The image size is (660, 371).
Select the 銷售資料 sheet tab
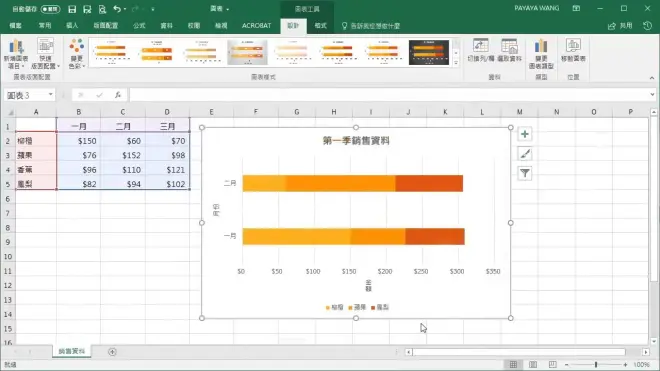[72, 351]
